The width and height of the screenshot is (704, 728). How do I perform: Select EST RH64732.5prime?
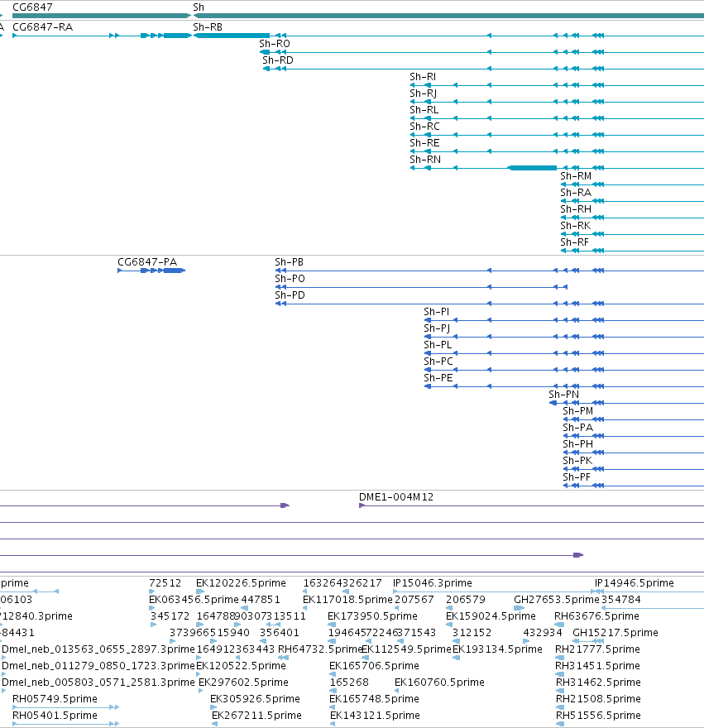(x=320, y=649)
